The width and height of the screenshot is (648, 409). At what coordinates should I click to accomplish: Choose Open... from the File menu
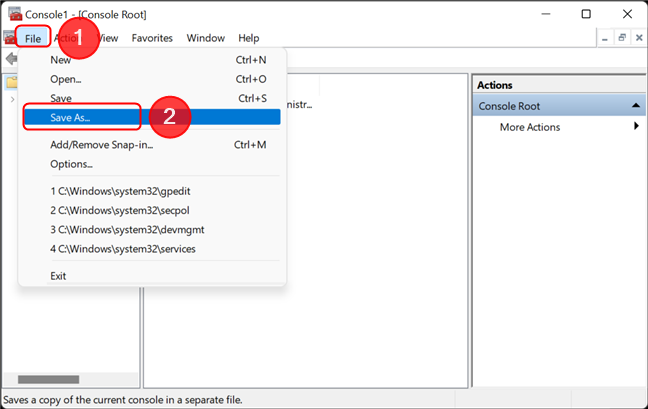(x=152, y=79)
